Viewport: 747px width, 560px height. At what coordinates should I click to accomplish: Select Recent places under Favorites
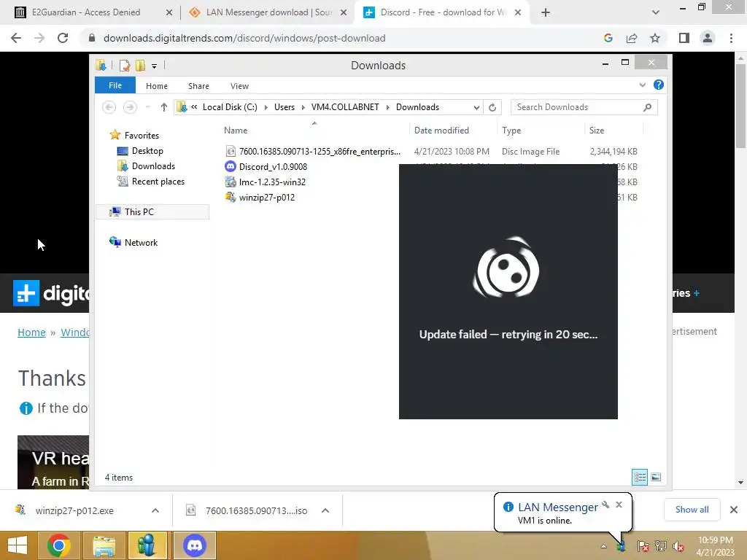click(158, 181)
